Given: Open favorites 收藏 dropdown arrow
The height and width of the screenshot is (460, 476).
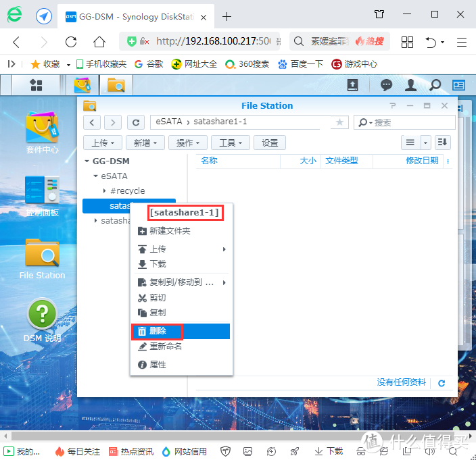Looking at the screenshot, I should point(68,65).
